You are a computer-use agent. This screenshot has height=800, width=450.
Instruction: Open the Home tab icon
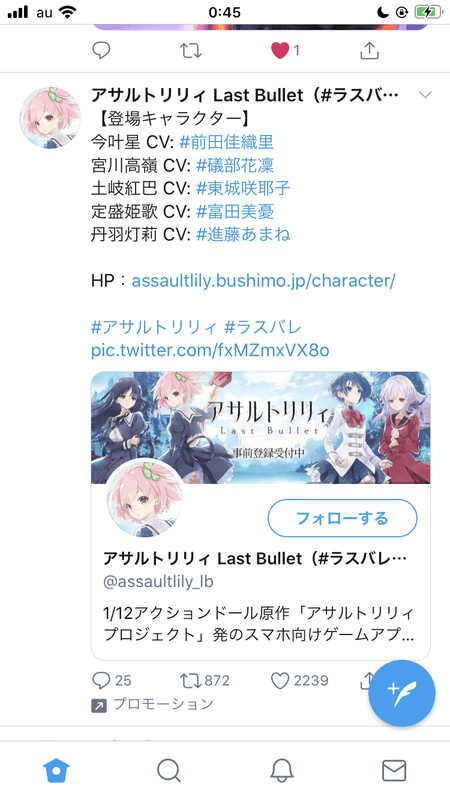coord(56,770)
